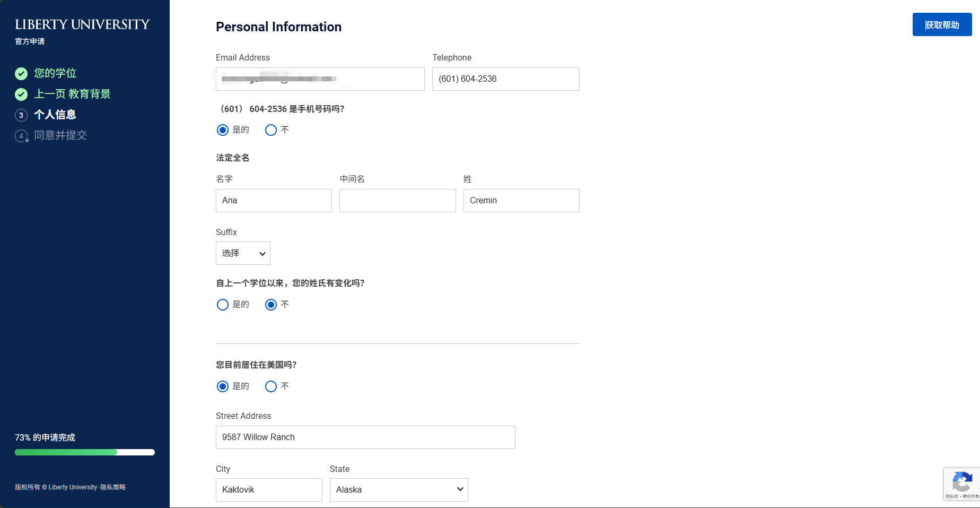
Task: Click the City field containing Kaktovik
Action: click(269, 490)
